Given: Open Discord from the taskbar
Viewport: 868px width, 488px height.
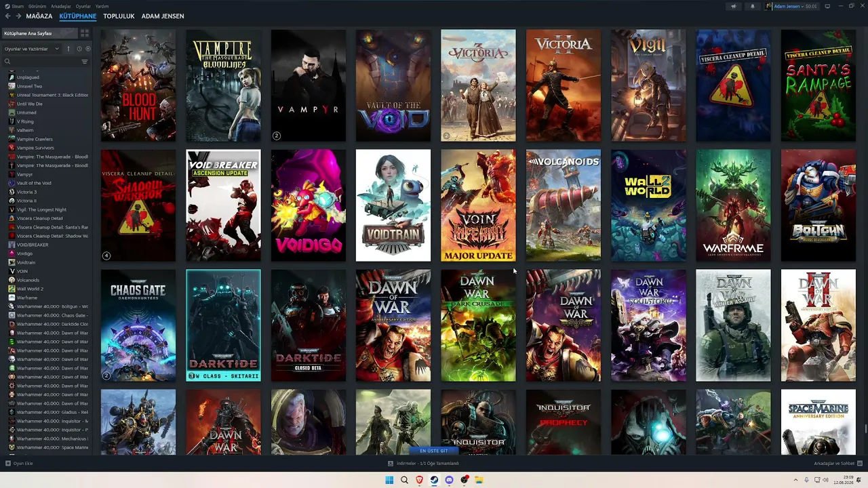Looking at the screenshot, I should click(x=449, y=480).
